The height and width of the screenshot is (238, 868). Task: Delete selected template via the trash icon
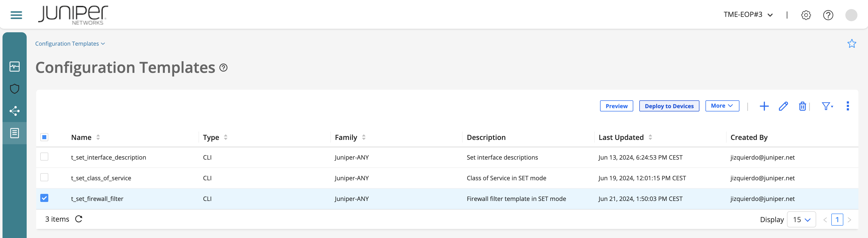point(802,106)
